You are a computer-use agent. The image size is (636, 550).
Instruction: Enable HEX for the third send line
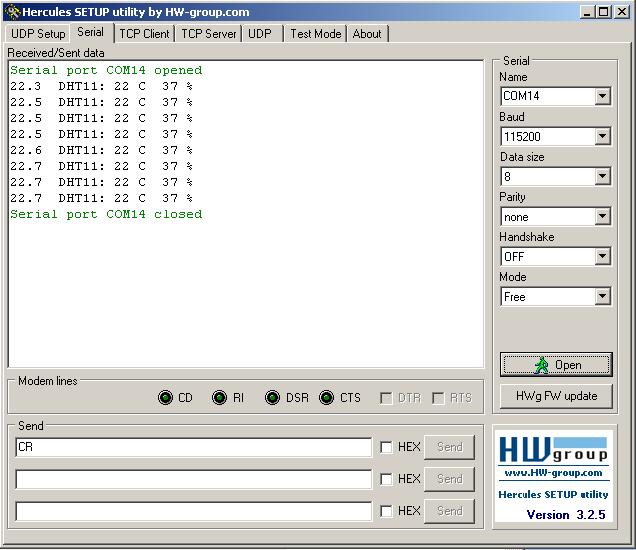pos(386,511)
